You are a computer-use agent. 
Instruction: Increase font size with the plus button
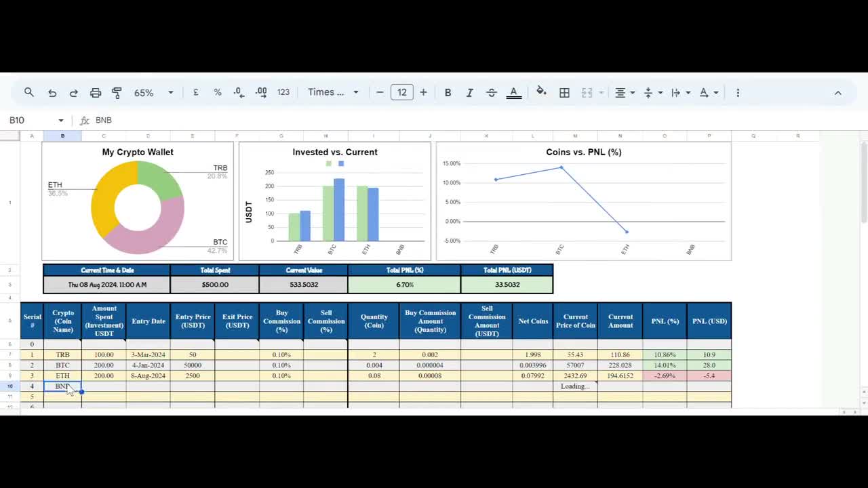coord(423,92)
